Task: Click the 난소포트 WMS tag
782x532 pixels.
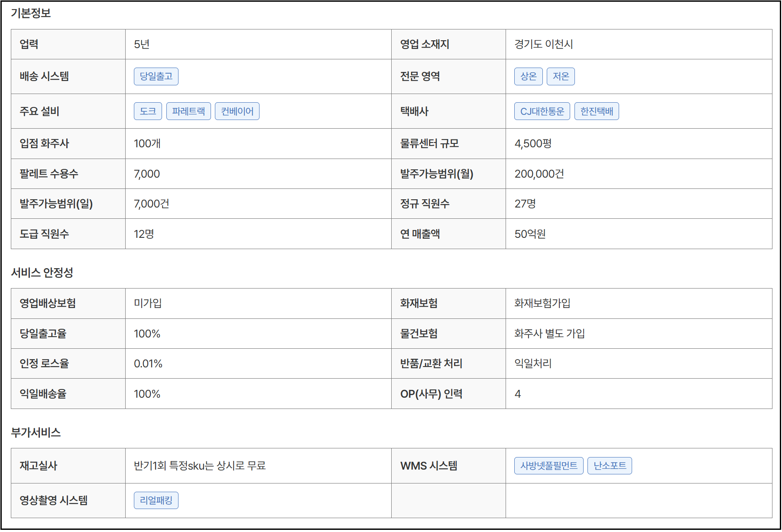Action: pos(610,466)
